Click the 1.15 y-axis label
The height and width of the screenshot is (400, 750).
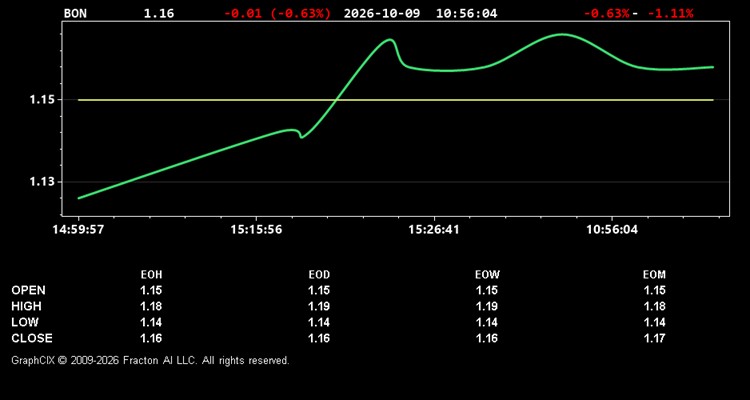click(43, 100)
